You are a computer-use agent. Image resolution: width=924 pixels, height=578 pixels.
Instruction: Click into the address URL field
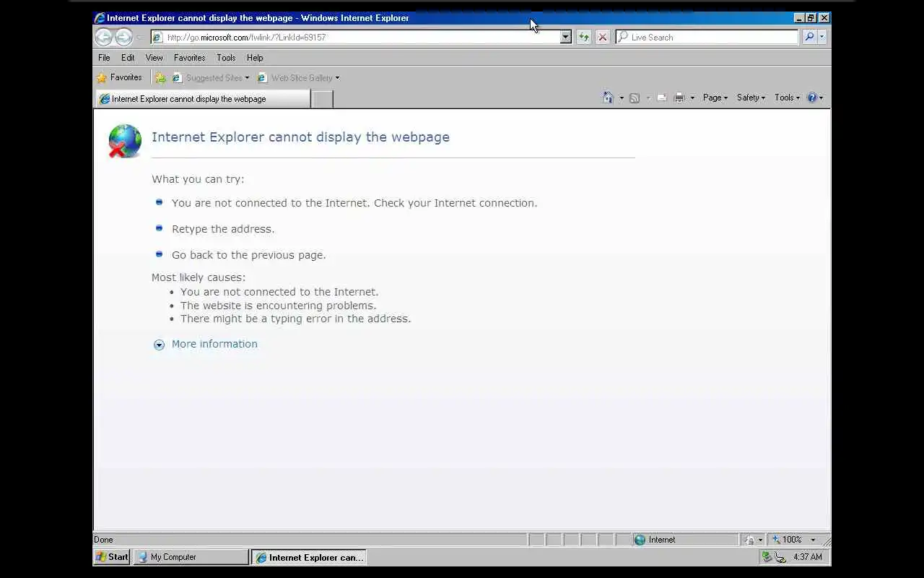pyautogui.click(x=361, y=37)
